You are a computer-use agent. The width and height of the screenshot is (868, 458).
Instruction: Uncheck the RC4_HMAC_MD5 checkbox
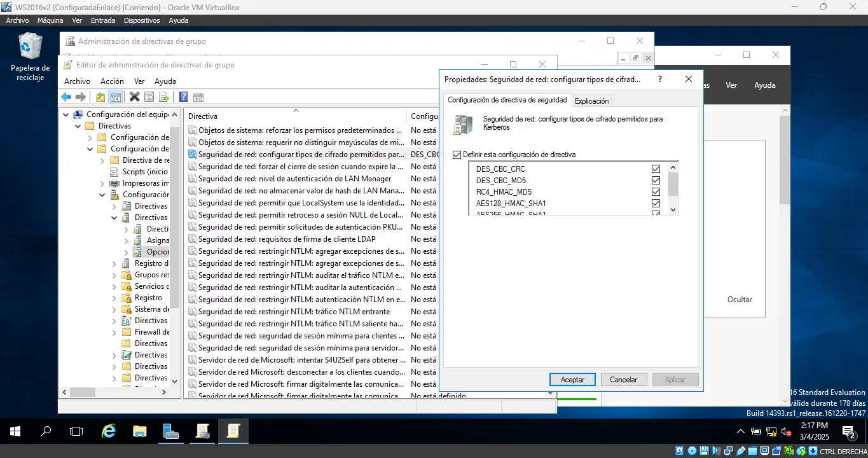[x=656, y=192]
